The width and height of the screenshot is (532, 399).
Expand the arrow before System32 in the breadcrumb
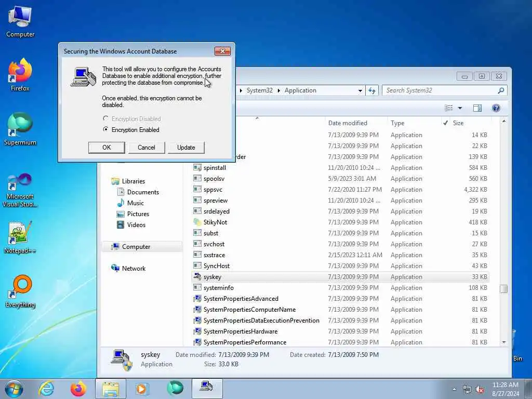(x=241, y=90)
